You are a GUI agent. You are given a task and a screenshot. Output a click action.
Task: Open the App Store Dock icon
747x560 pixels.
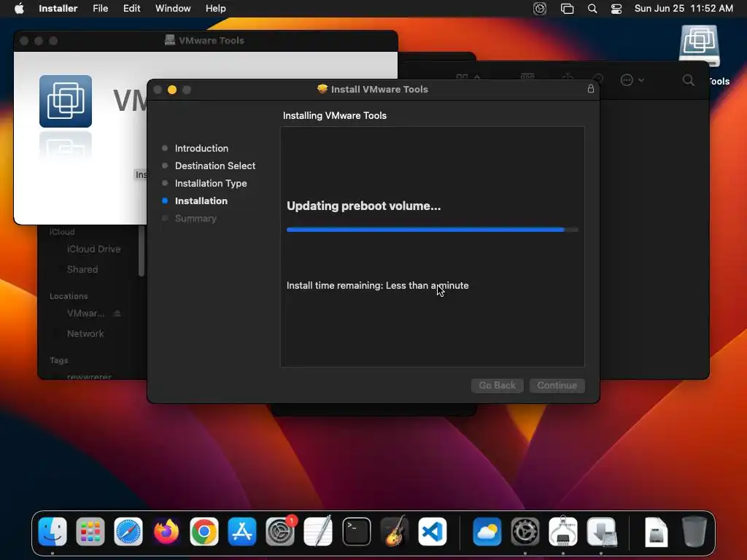(242, 532)
